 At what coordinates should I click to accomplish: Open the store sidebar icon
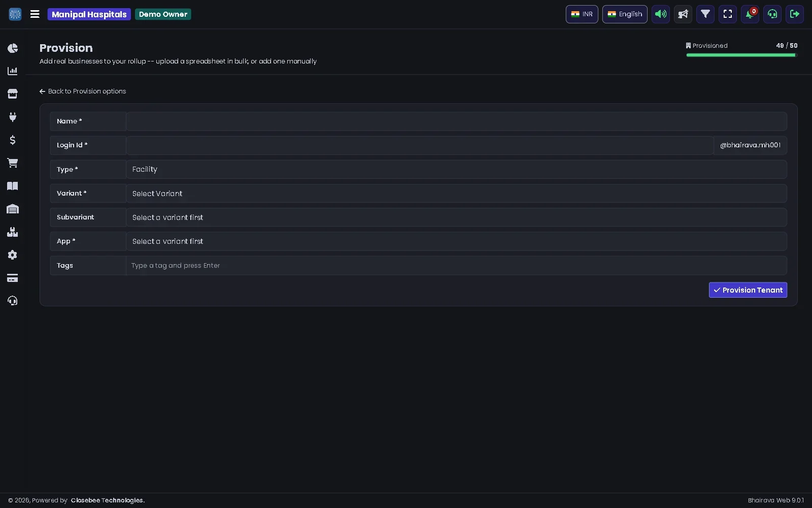click(x=13, y=94)
